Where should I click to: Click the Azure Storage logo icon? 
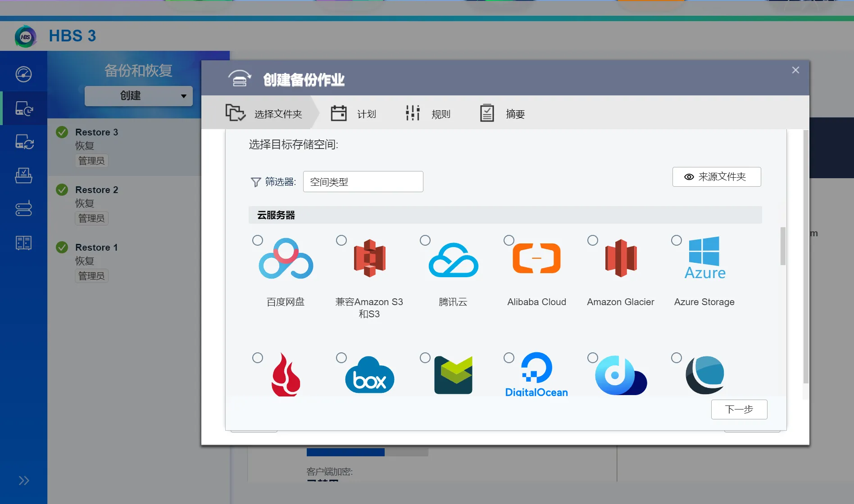pyautogui.click(x=704, y=258)
